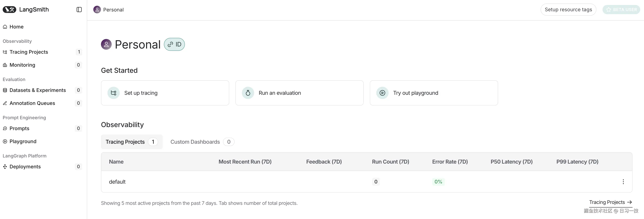Click the Prompts sidebar icon
Image resolution: width=644 pixels, height=219 pixels.
5,128
